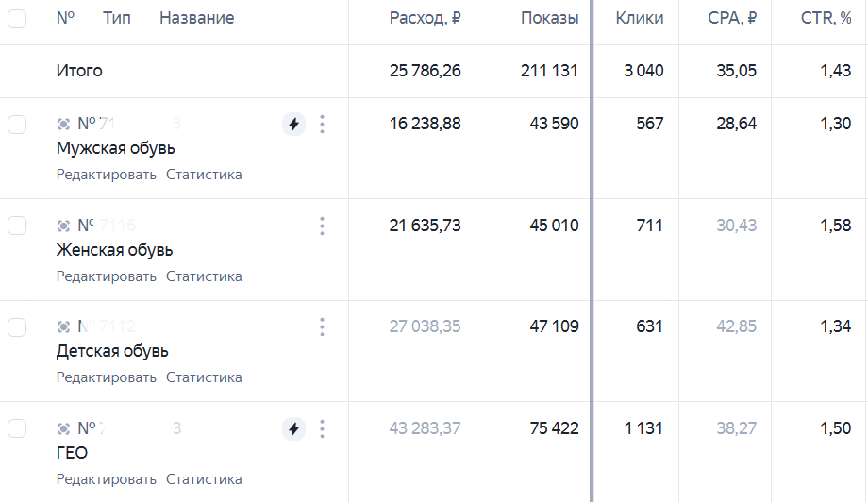Viewport: 868px width, 502px height.
Task: Check the Детская обувь row checkbox
Action: (17, 327)
